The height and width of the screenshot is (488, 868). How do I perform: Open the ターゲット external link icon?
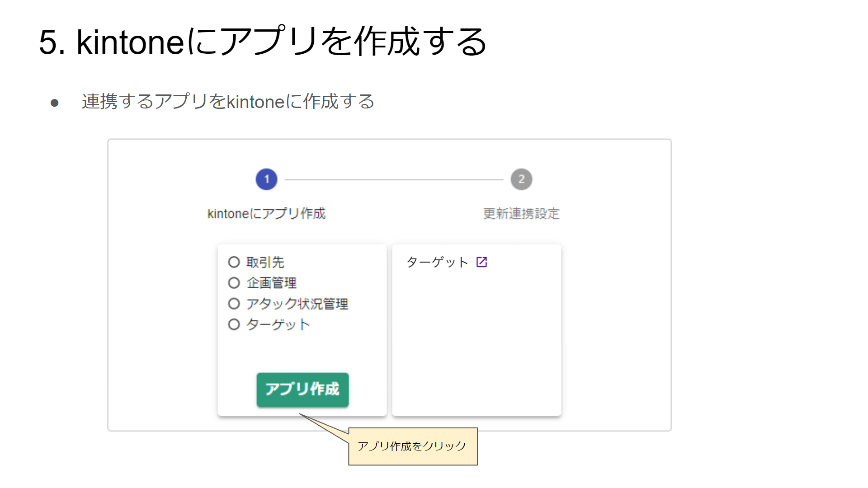tap(481, 262)
